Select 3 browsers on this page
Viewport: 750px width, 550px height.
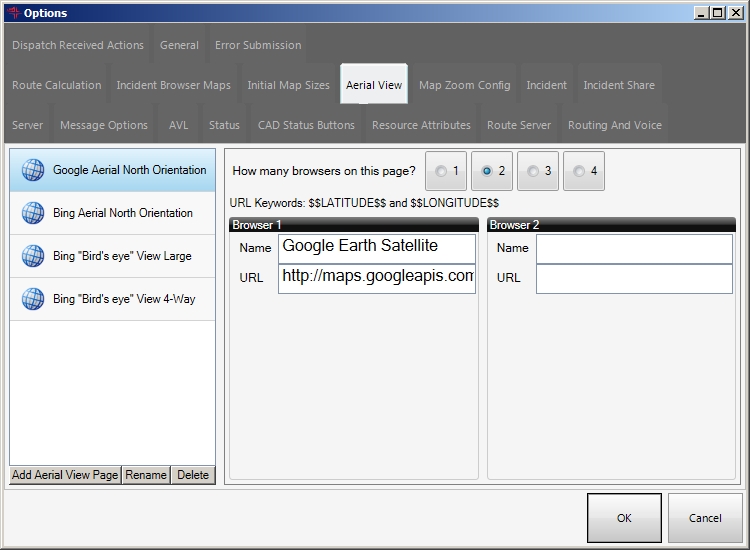tap(538, 171)
